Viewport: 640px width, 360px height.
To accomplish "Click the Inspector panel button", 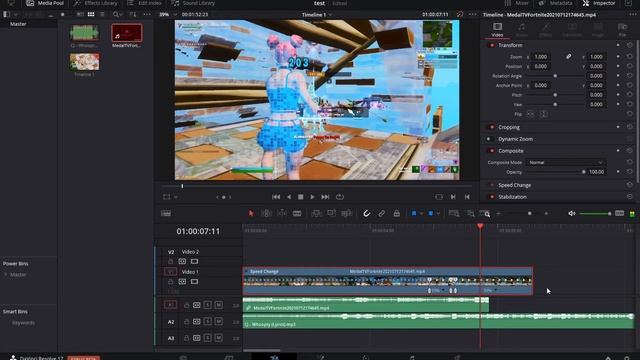I will coord(599,3).
